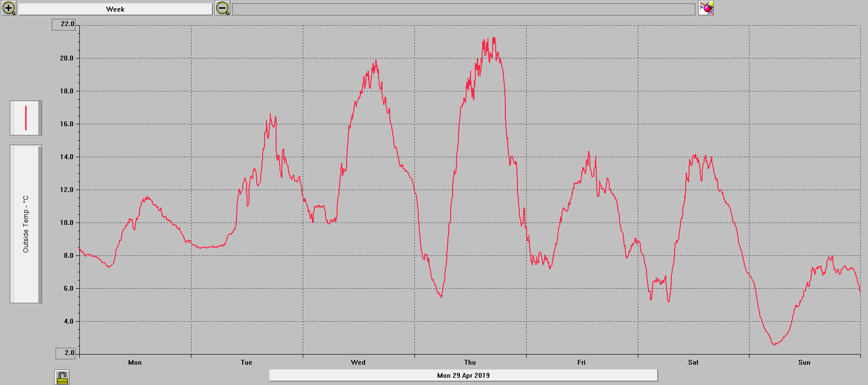
Task: Click the Mon label on the time axis
Action: [x=135, y=362]
